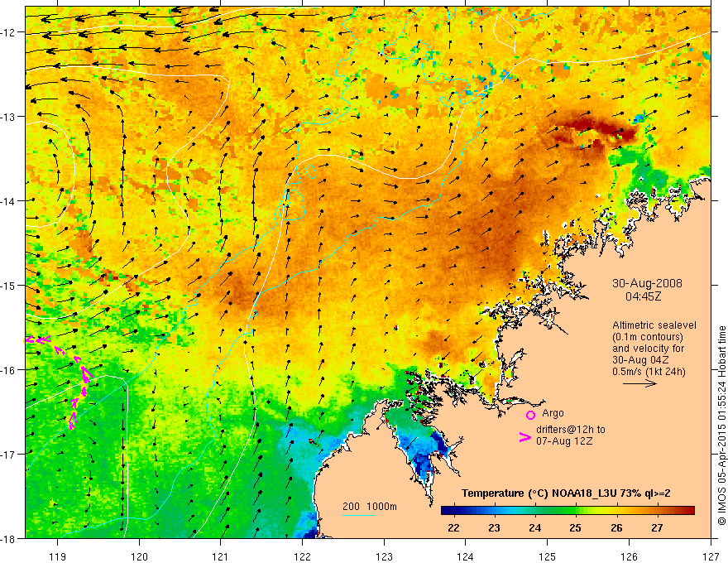Screen dimensions: 728x563
Task: Click the longitude axis label 127
Action: tap(711, 556)
